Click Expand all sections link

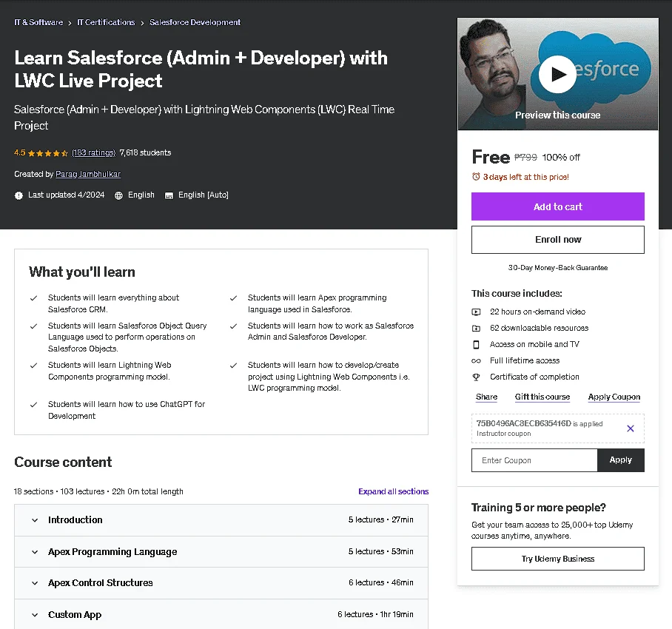[394, 491]
